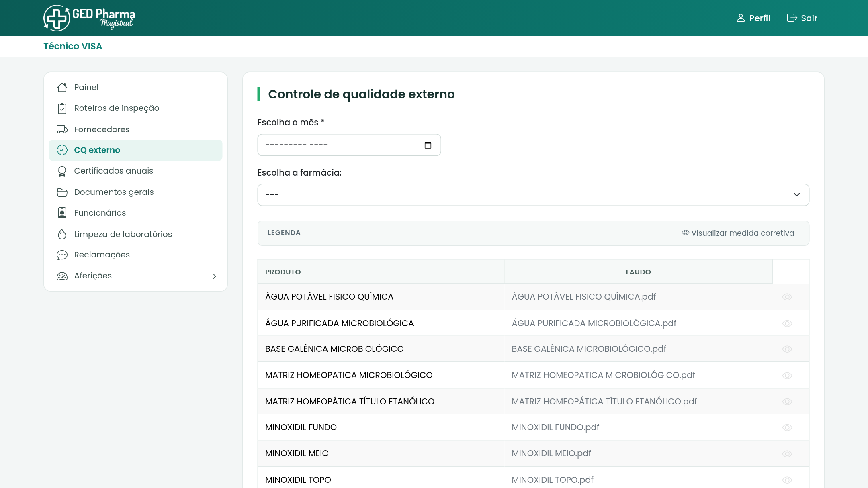Viewport: 868px width, 488px height.
Task: Click the Fornecedores truck icon
Action: point(62,129)
